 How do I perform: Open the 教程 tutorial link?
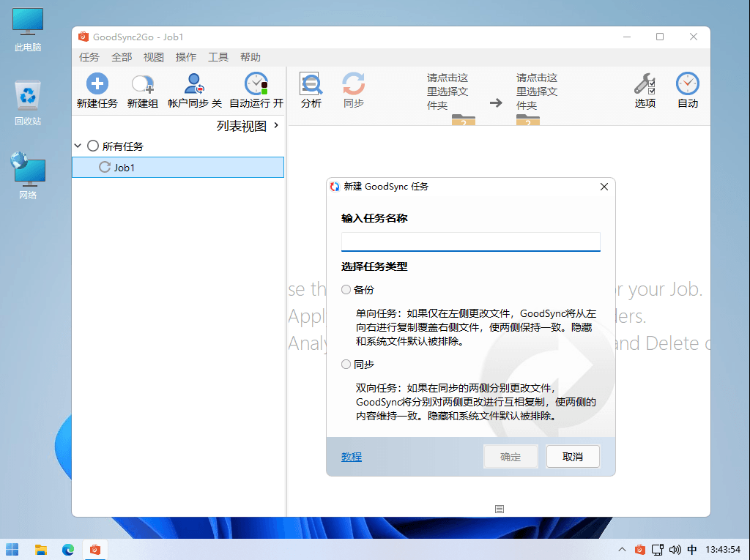click(352, 457)
